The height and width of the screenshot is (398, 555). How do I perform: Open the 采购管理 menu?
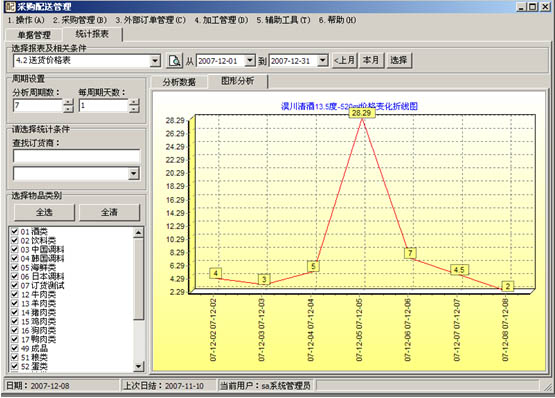80,20
